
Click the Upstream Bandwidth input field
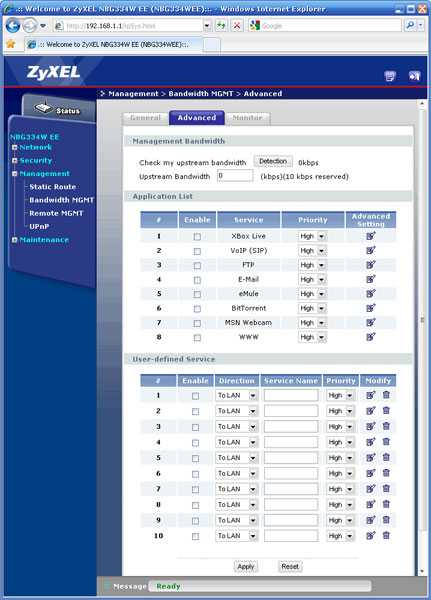(x=235, y=176)
